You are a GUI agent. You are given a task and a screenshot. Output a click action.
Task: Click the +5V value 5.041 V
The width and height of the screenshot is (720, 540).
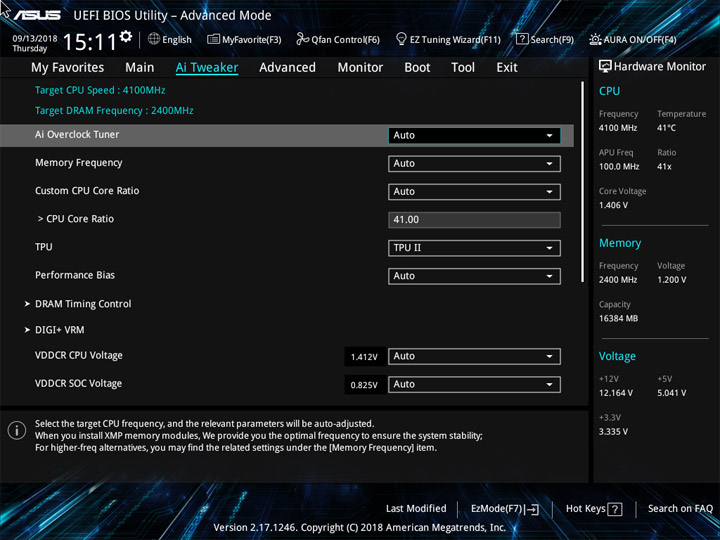point(672,393)
